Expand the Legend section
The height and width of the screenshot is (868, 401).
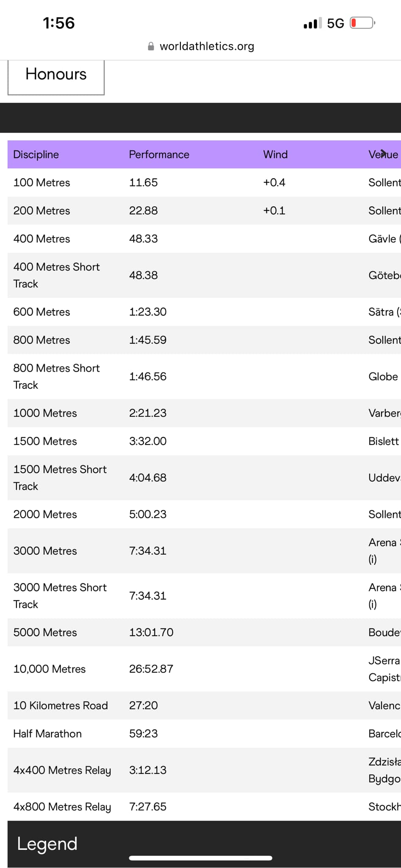coord(204,843)
